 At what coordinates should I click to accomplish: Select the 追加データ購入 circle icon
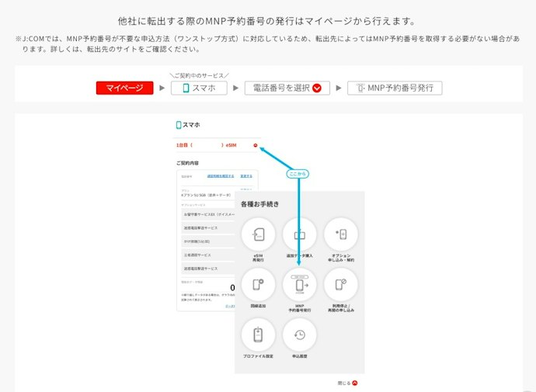(x=299, y=234)
